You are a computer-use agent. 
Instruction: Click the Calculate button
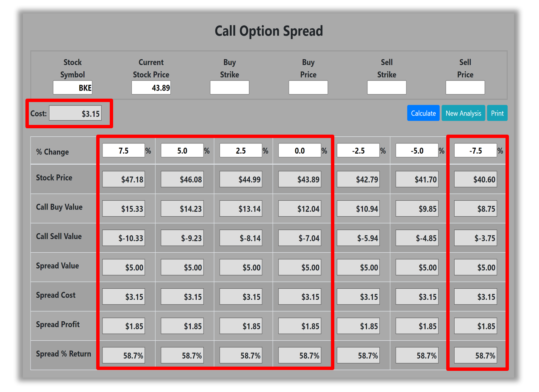423,113
